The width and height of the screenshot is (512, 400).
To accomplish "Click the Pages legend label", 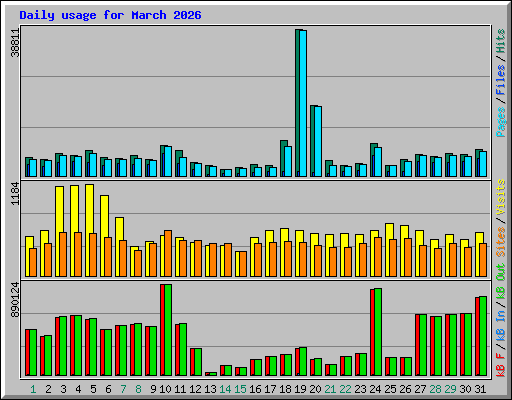I will (501, 122).
